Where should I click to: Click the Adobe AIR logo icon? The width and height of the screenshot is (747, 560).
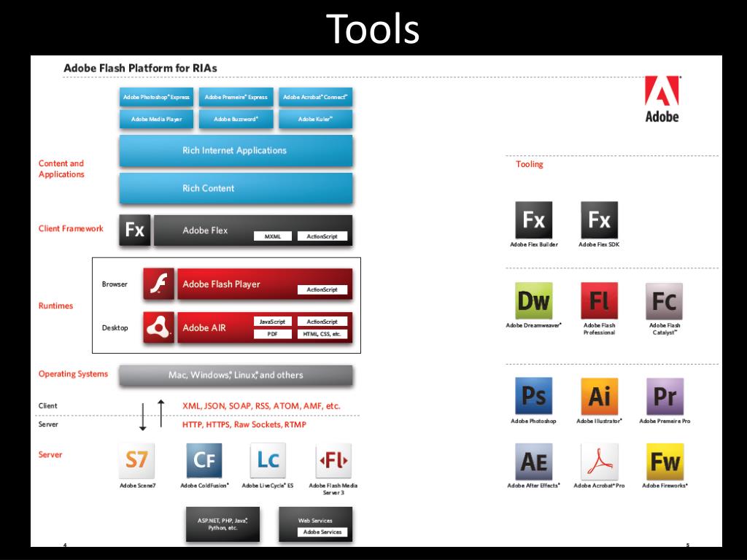point(158,327)
